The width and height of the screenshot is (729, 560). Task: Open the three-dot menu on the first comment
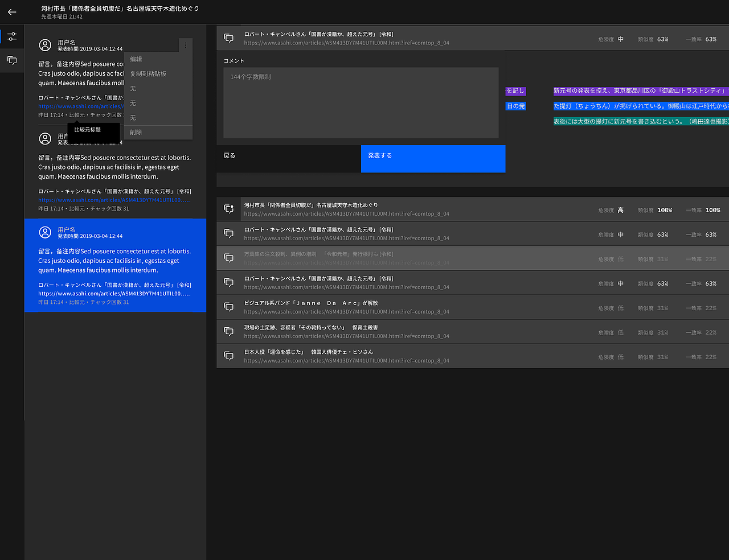click(185, 45)
